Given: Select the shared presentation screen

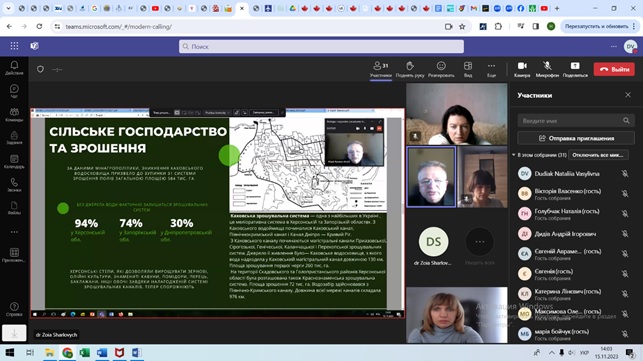Looking at the screenshot, I should (x=217, y=213).
